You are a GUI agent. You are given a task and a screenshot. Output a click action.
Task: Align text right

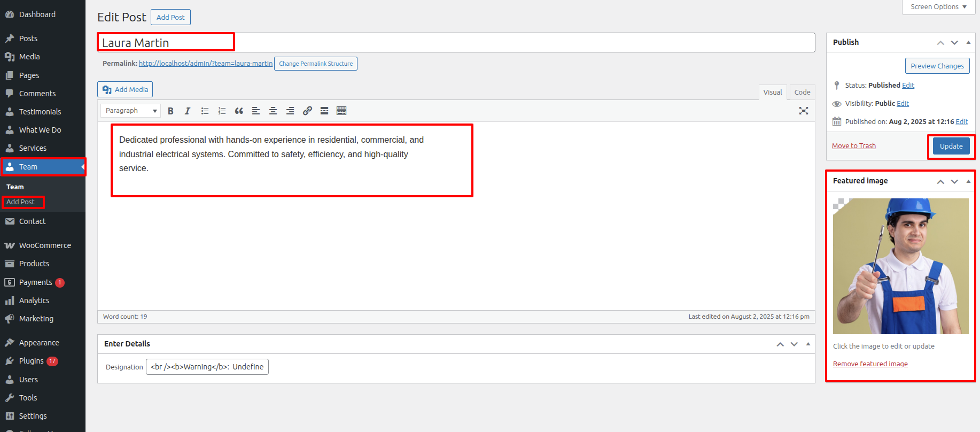click(290, 111)
